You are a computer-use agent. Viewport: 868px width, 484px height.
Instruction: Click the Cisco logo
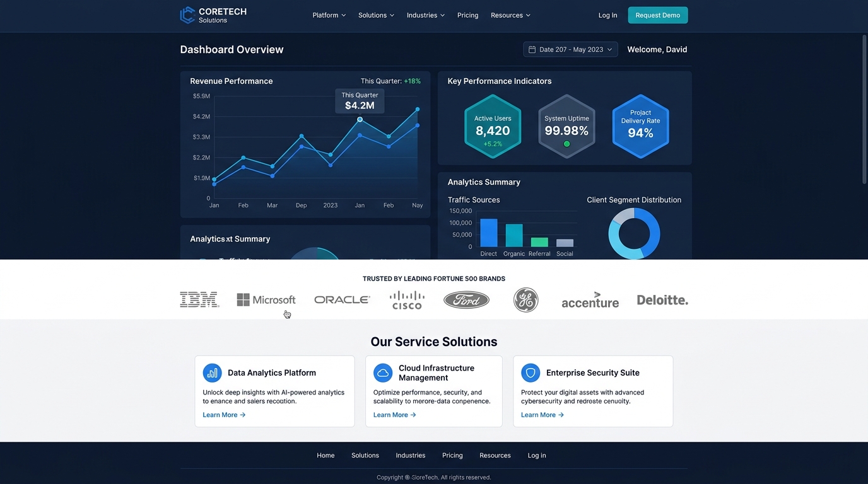click(407, 300)
